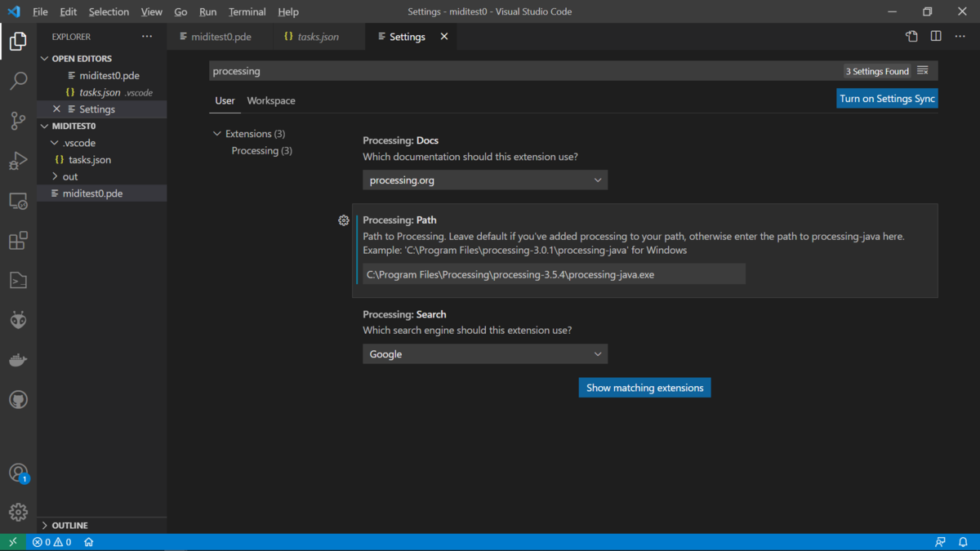Click the VS Code logo in title bar
The image size is (980, 551).
pos(13,12)
